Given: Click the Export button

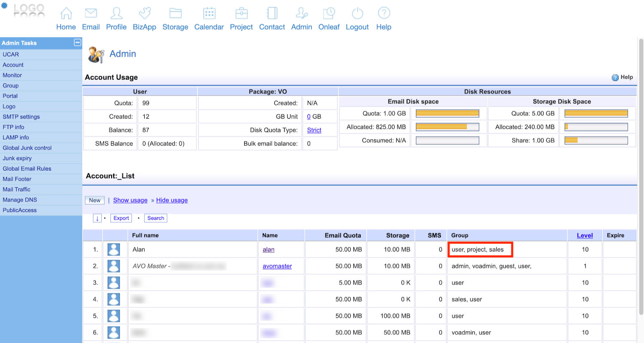Looking at the screenshot, I should (x=121, y=218).
